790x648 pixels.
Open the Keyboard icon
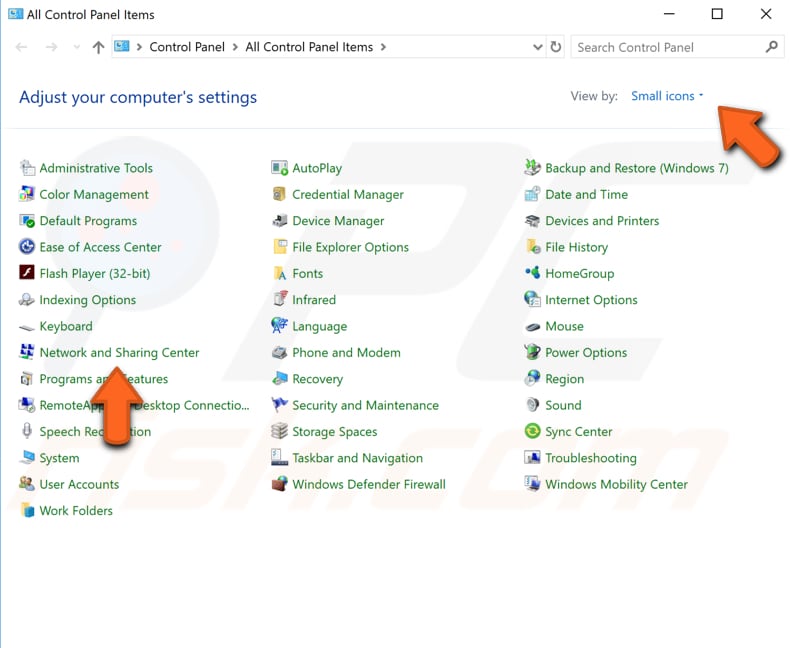point(27,327)
